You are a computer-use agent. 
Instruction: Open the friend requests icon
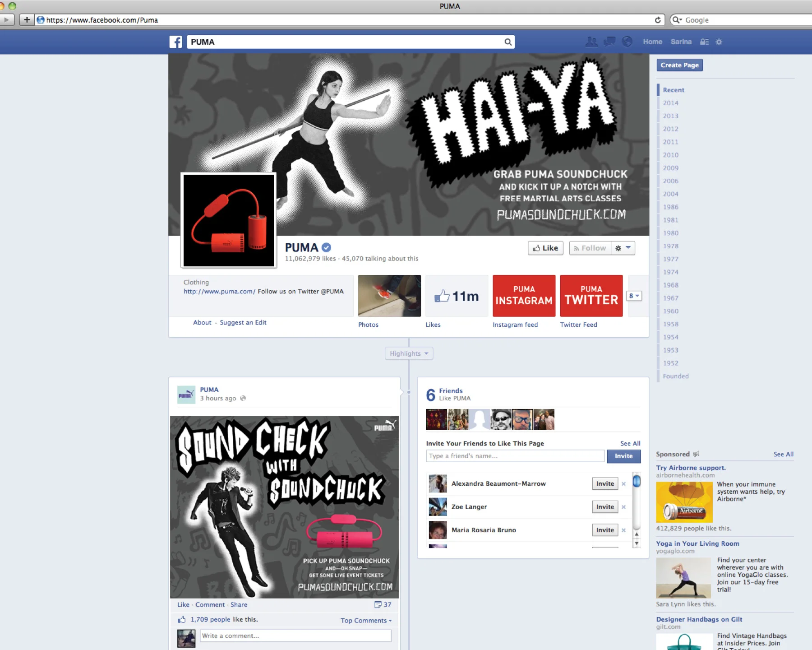(x=591, y=42)
